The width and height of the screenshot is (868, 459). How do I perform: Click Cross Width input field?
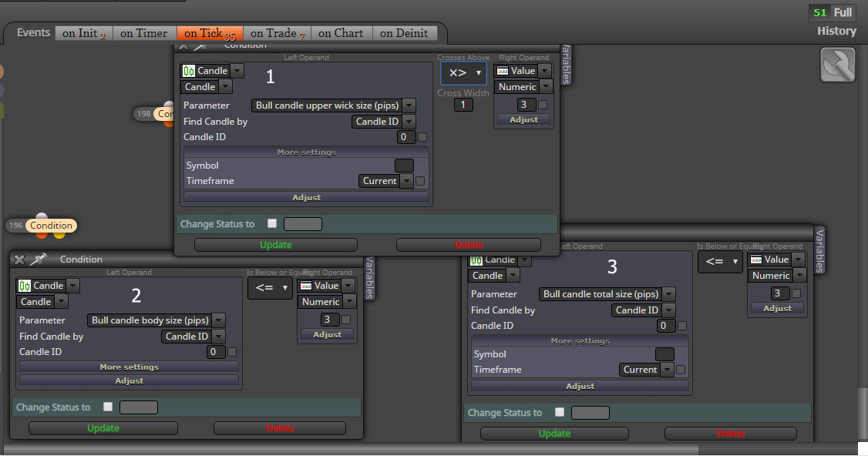coord(463,105)
